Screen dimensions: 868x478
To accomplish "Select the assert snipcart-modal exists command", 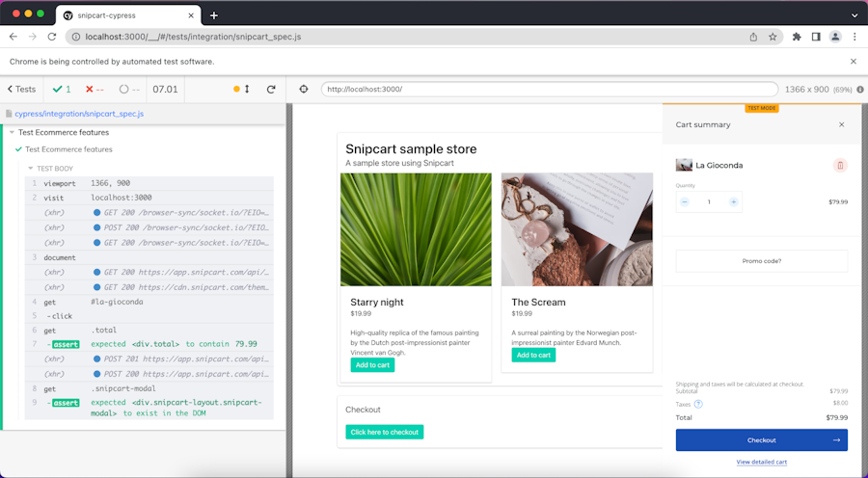I will [x=149, y=408].
